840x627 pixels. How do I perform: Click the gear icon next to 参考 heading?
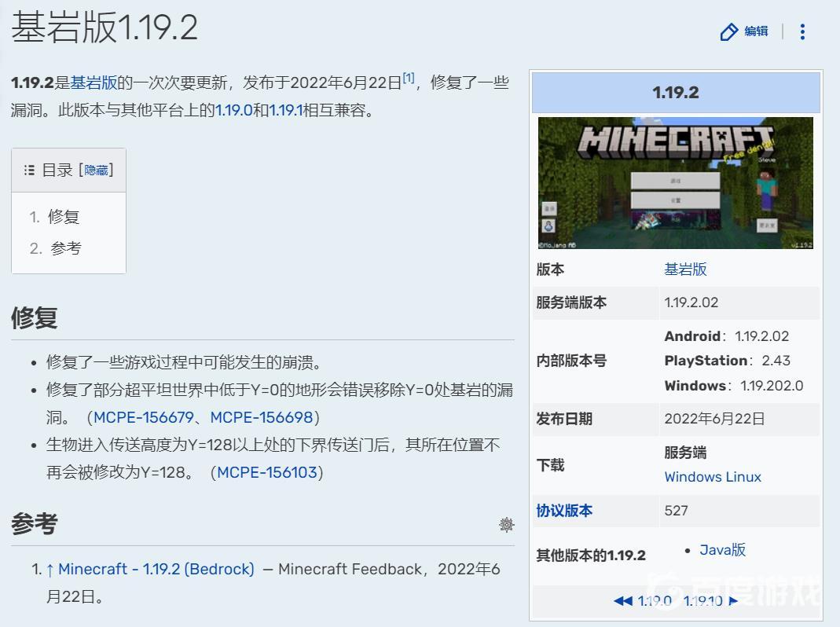pyautogui.click(x=507, y=525)
